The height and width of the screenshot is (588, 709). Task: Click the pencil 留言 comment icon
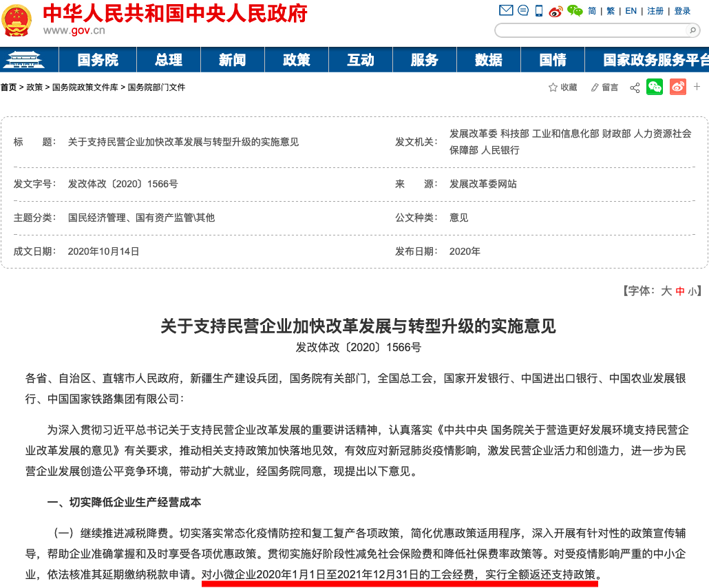click(595, 87)
